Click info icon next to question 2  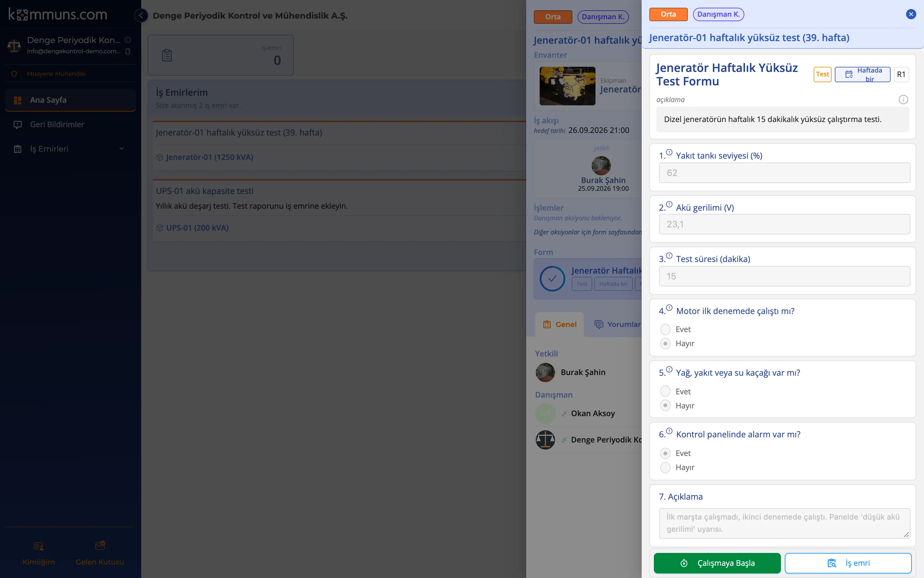click(669, 204)
